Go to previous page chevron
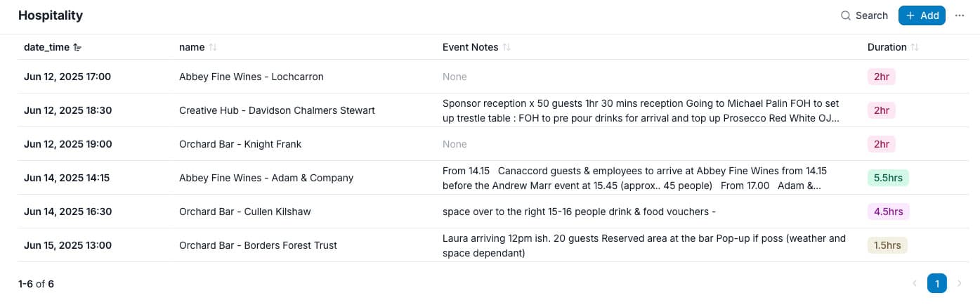This screenshot has height=305, width=980. point(915,283)
